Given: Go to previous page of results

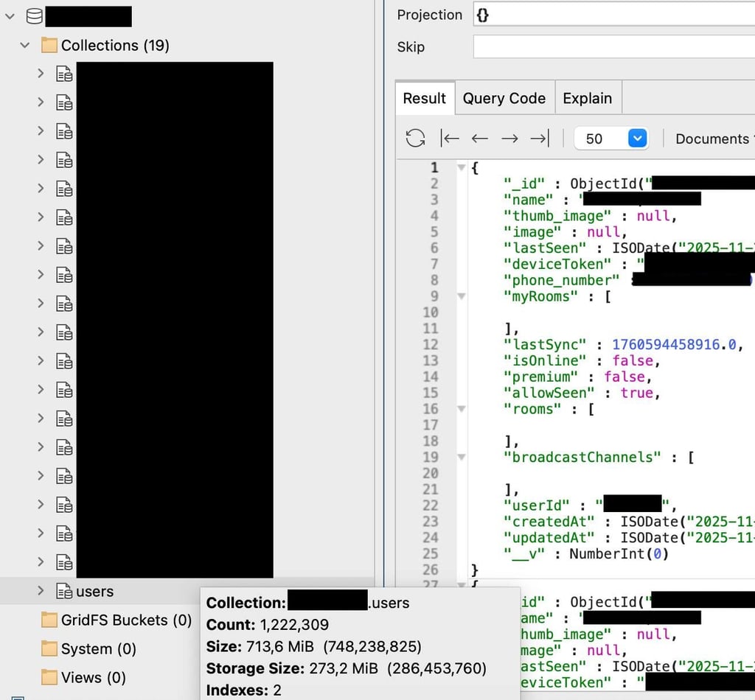Looking at the screenshot, I should pos(479,139).
